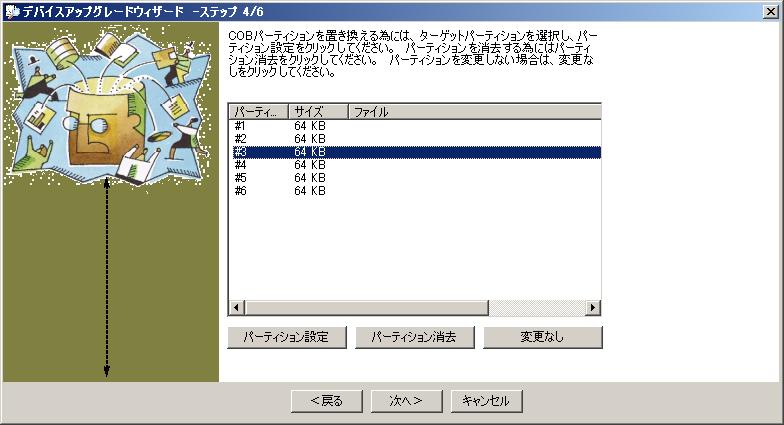Click the パーティション消去 button
The image size is (784, 425).
pyautogui.click(x=414, y=337)
